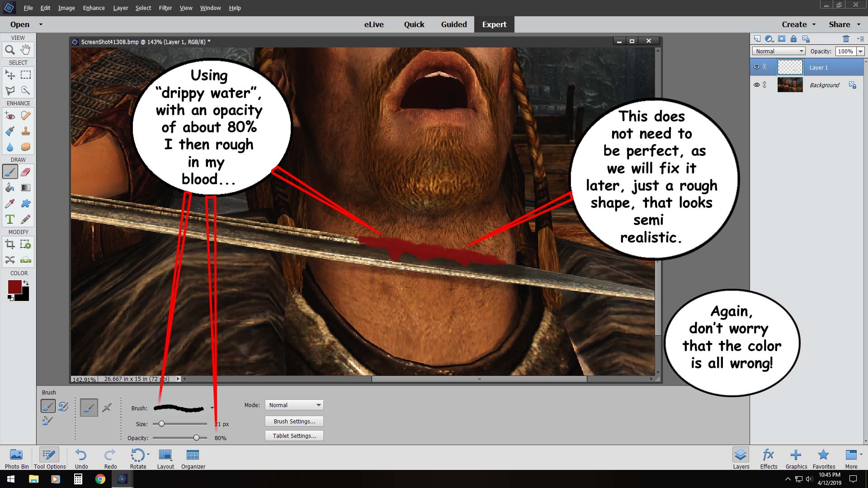Expand the Open dropdown arrow
Screen dimensions: 868x488
coord(41,24)
